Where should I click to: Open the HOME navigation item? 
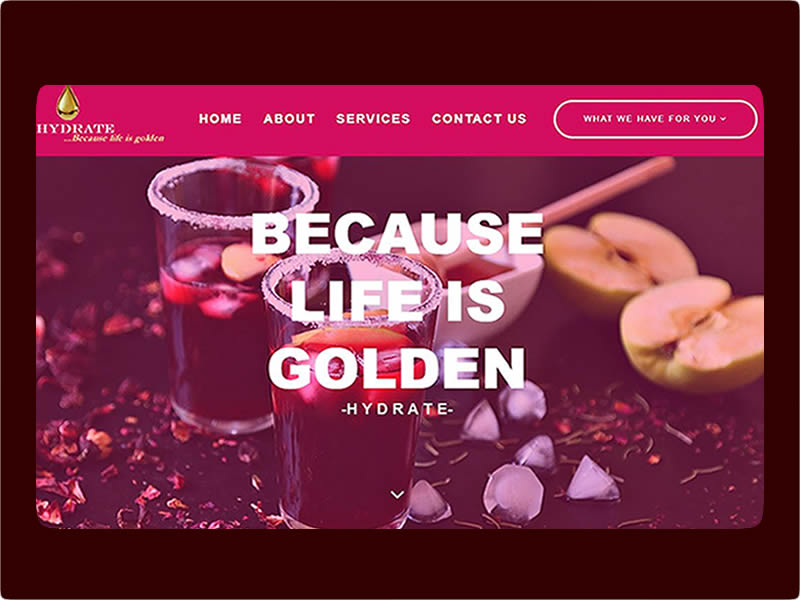220,119
